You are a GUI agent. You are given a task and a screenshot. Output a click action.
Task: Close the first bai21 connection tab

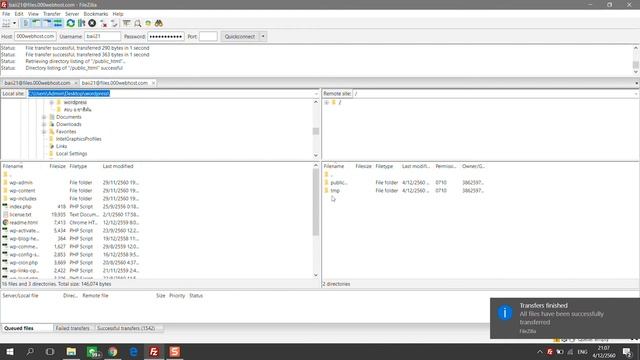tap(76, 83)
